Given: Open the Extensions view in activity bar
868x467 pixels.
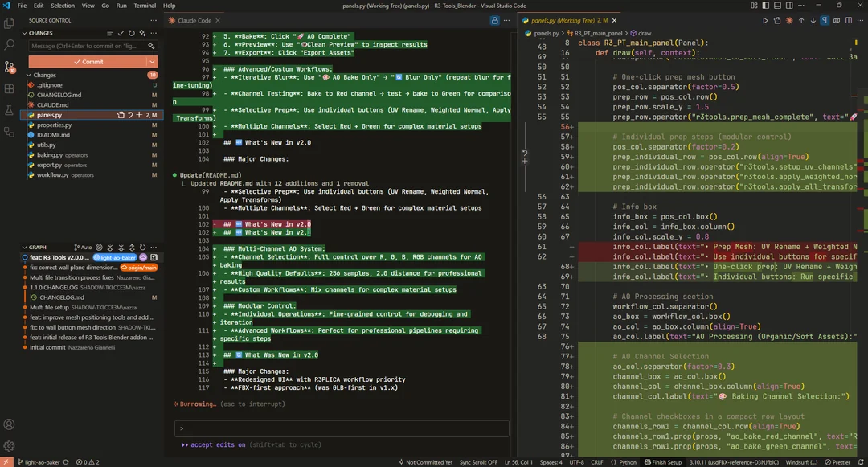Looking at the screenshot, I should 10,89.
